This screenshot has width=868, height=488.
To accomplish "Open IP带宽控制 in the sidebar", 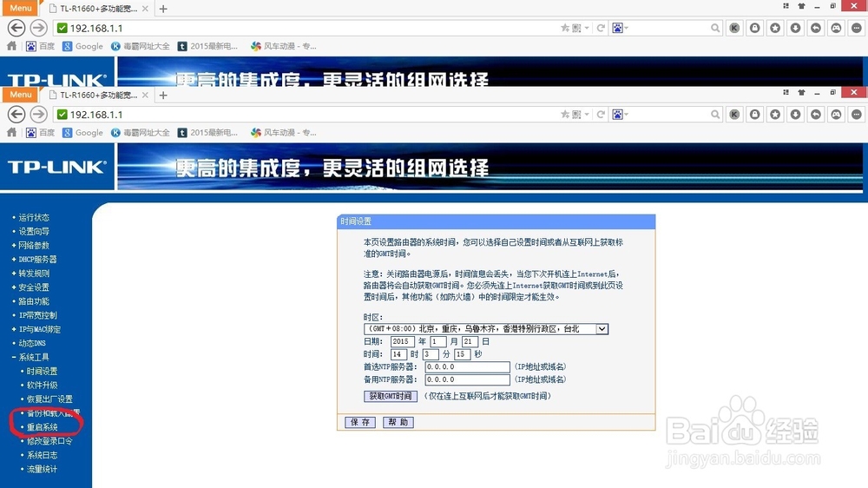I will pyautogui.click(x=37, y=315).
